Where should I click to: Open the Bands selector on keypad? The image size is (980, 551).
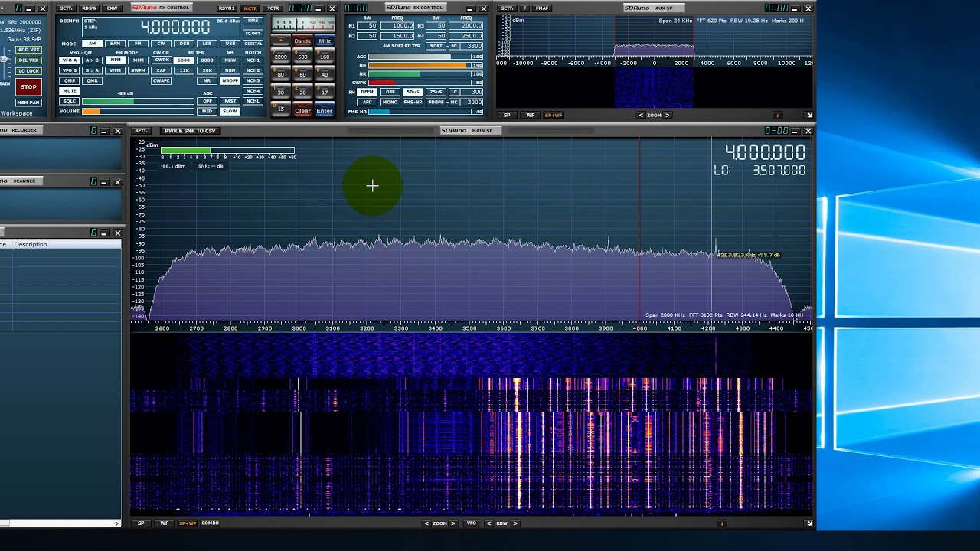tap(302, 41)
